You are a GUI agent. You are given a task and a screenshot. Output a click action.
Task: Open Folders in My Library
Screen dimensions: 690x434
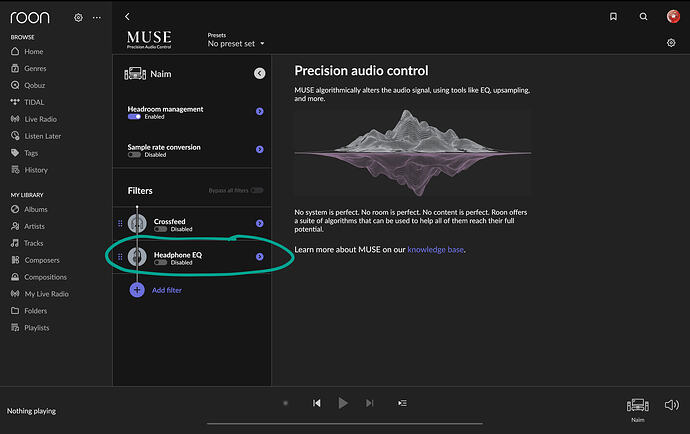[29, 311]
